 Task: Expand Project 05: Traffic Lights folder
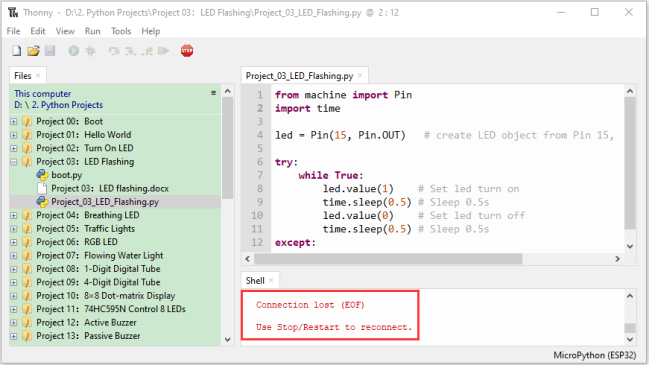tap(14, 229)
